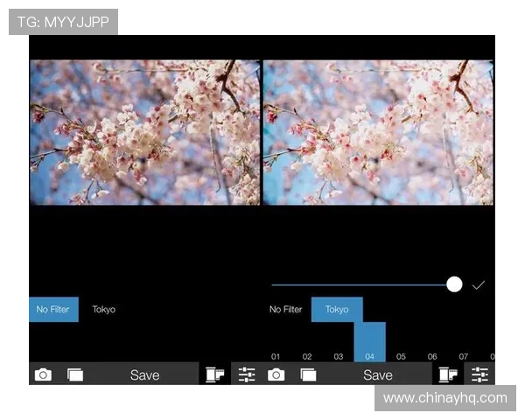This screenshot has height=420, width=525.
Task: Open the adjustment sliders icon in the left panel
Action: [247, 374]
